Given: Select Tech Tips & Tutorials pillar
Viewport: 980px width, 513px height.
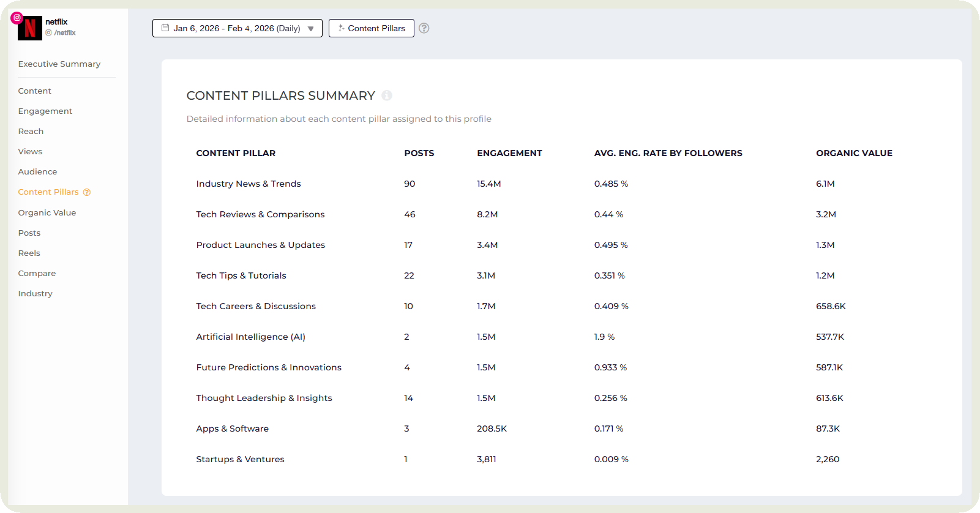Looking at the screenshot, I should 241,275.
